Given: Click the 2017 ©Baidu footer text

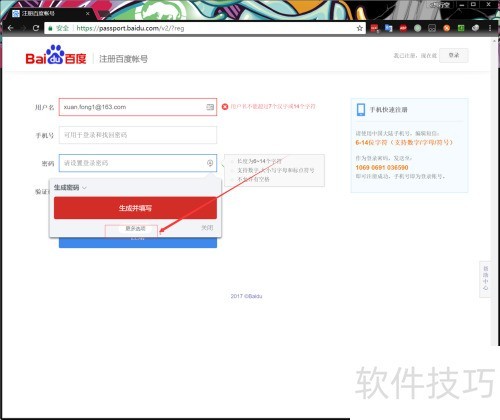Looking at the screenshot, I should click(246, 296).
